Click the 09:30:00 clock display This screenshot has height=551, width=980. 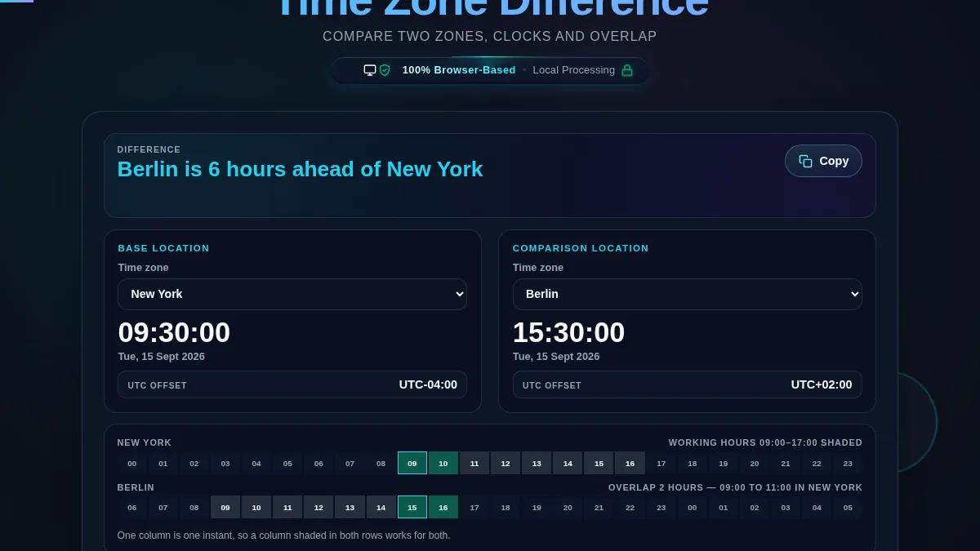point(174,332)
